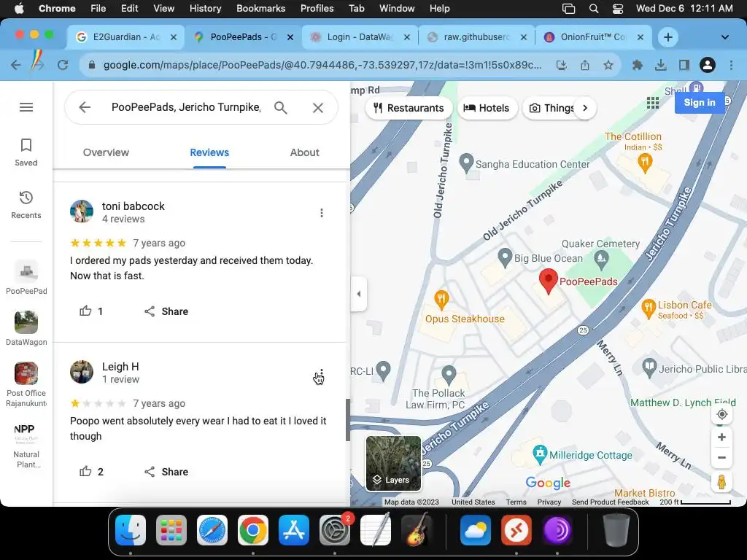Select Opus Steakhouse on the map

click(441, 300)
